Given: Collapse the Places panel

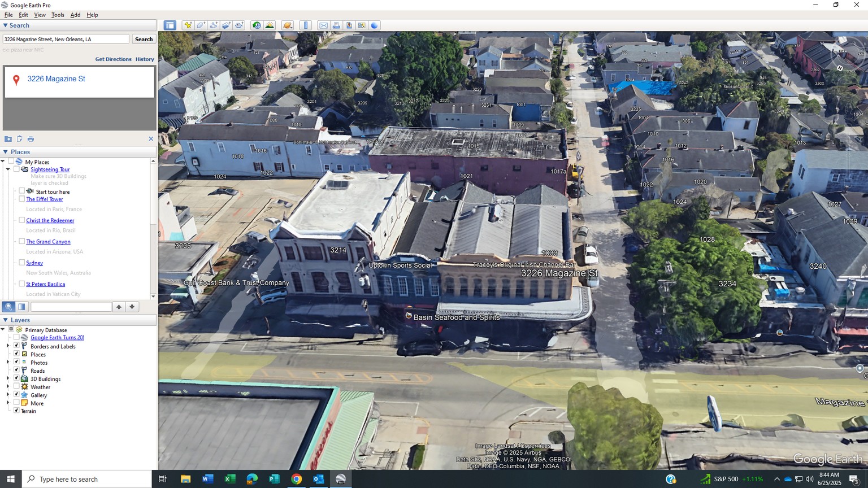Looking at the screenshot, I should 5,152.
